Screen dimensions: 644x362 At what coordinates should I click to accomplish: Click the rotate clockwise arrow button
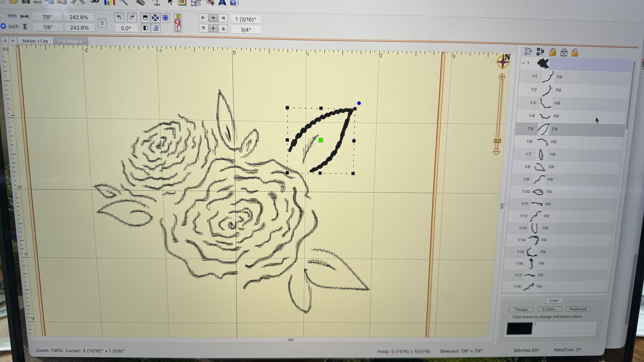coord(132,17)
